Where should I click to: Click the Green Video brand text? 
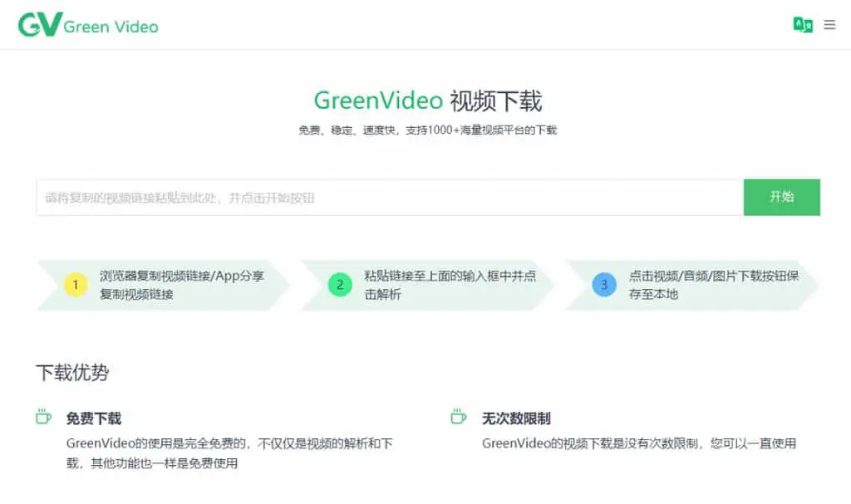pos(111,27)
